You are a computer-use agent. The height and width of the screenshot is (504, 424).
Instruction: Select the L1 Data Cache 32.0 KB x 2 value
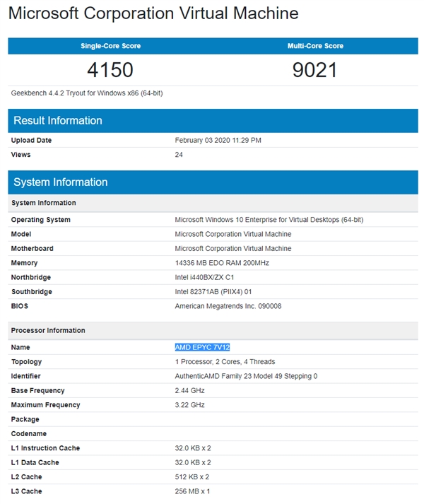click(x=193, y=462)
